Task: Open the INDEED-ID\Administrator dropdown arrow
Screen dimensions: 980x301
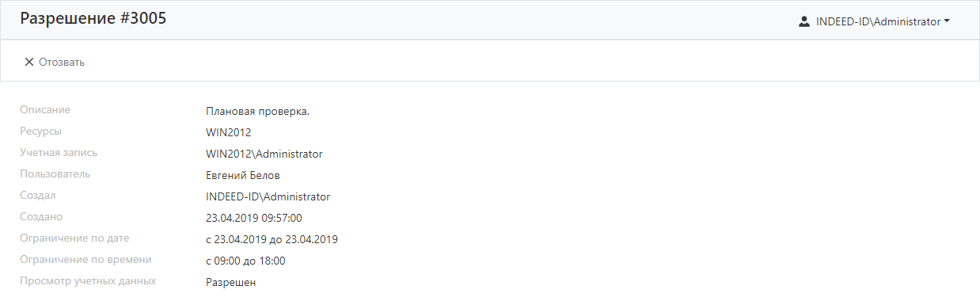Action: 947,22
